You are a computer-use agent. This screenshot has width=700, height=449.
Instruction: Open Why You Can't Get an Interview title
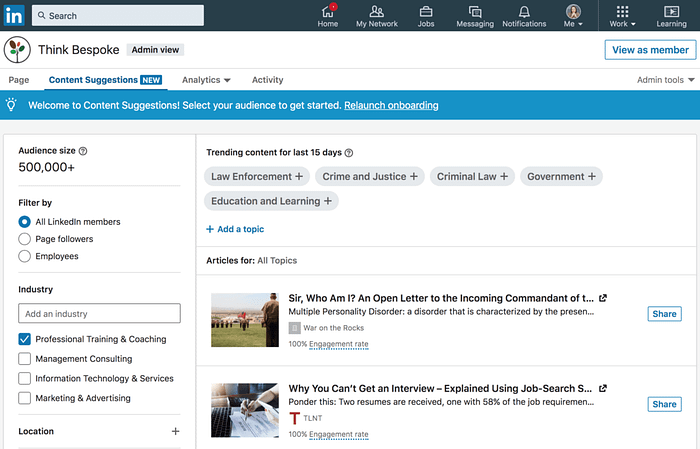pos(440,388)
